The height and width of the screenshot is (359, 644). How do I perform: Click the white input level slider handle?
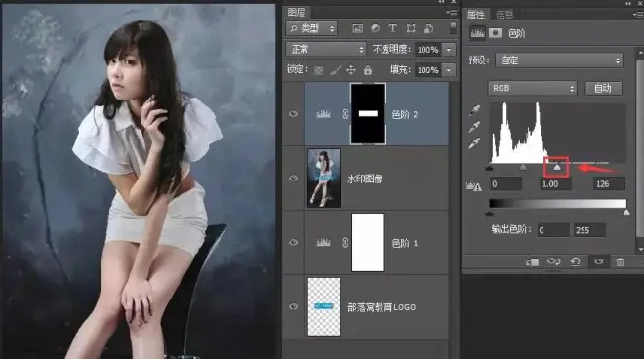click(557, 167)
